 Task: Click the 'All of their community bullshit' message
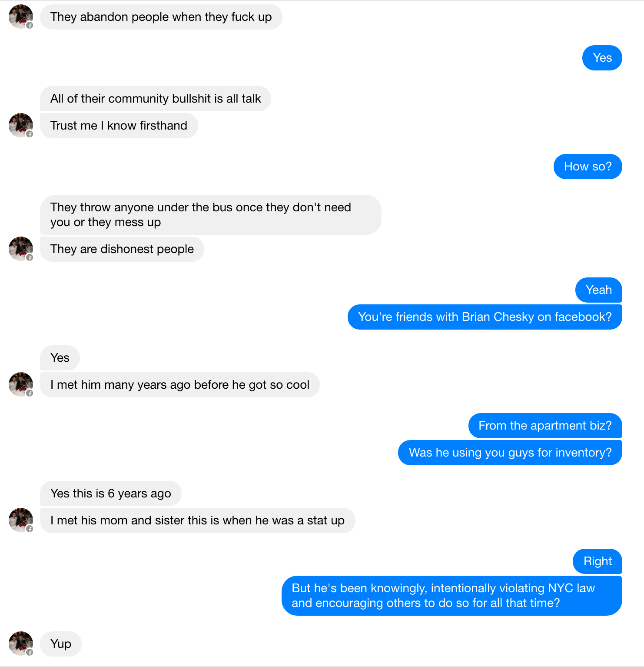coord(156,99)
